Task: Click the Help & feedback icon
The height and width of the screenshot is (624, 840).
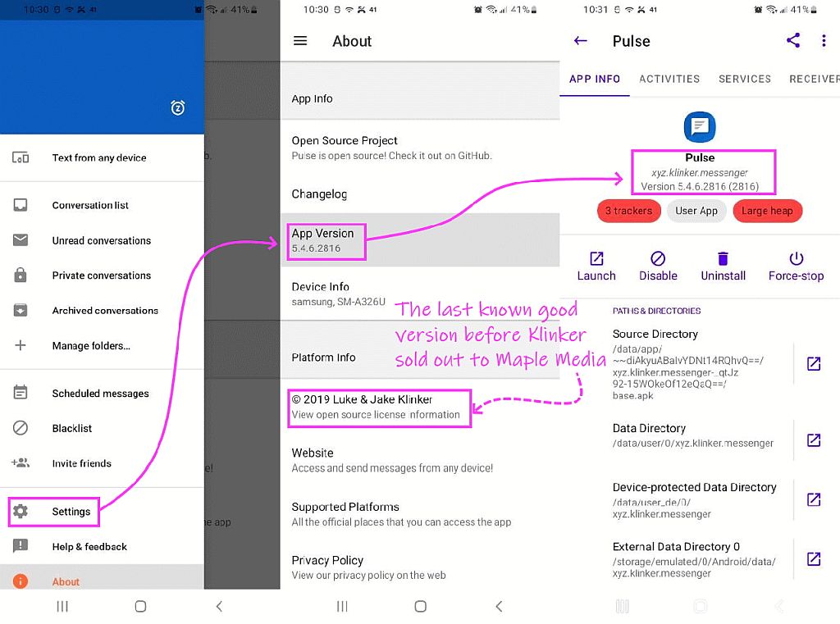Action: click(x=21, y=546)
